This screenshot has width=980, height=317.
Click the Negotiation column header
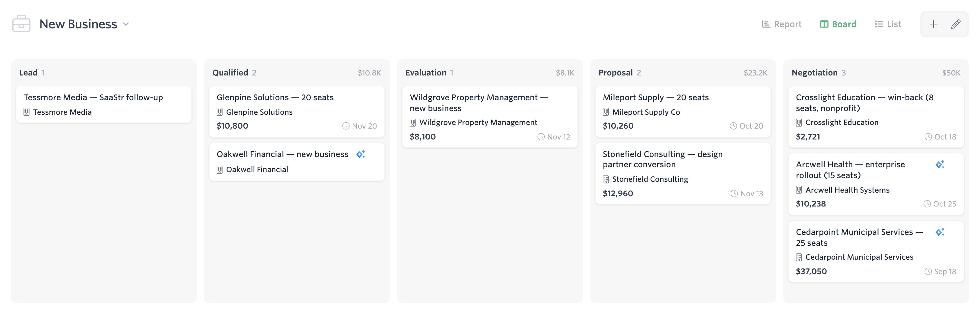click(815, 73)
